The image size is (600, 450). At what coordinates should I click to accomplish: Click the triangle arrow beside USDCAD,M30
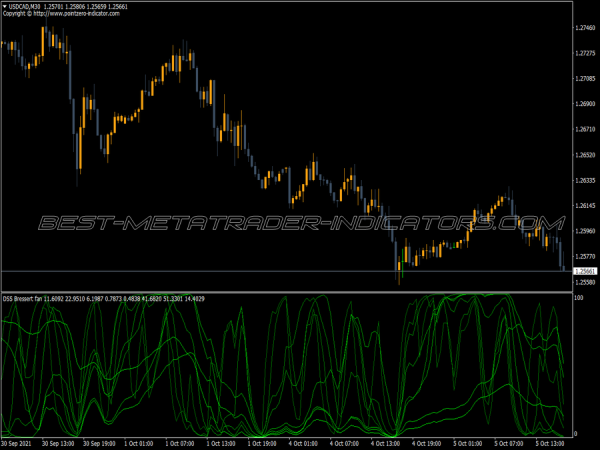[5, 6]
